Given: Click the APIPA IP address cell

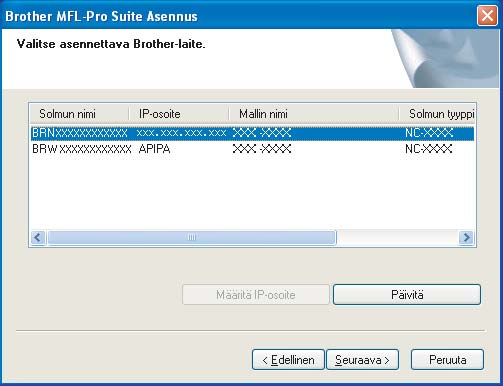Looking at the screenshot, I should tap(154, 149).
